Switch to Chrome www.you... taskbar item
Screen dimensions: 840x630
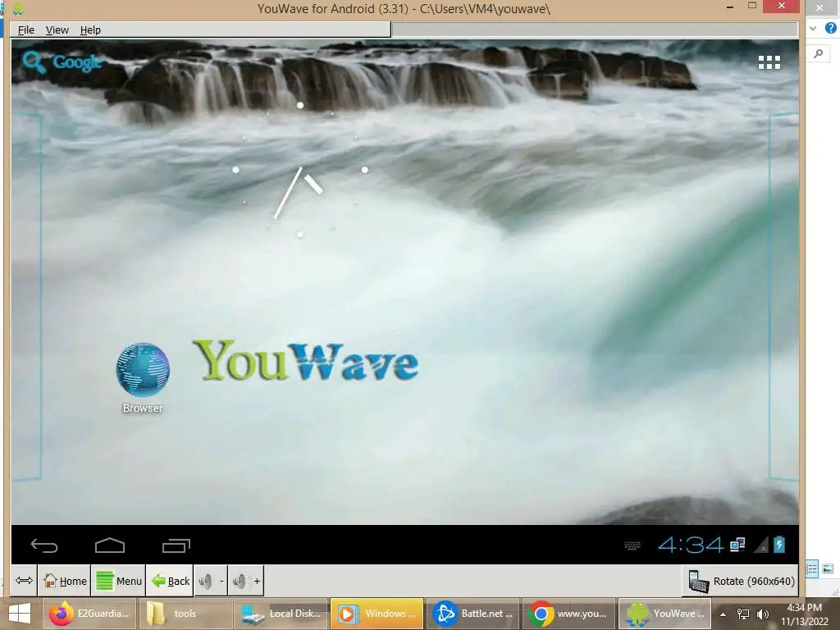(x=569, y=614)
